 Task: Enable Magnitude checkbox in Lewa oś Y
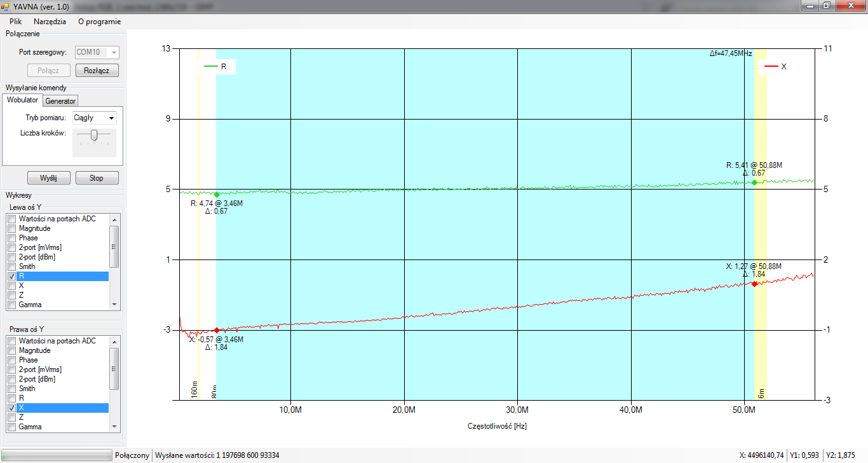coord(11,228)
